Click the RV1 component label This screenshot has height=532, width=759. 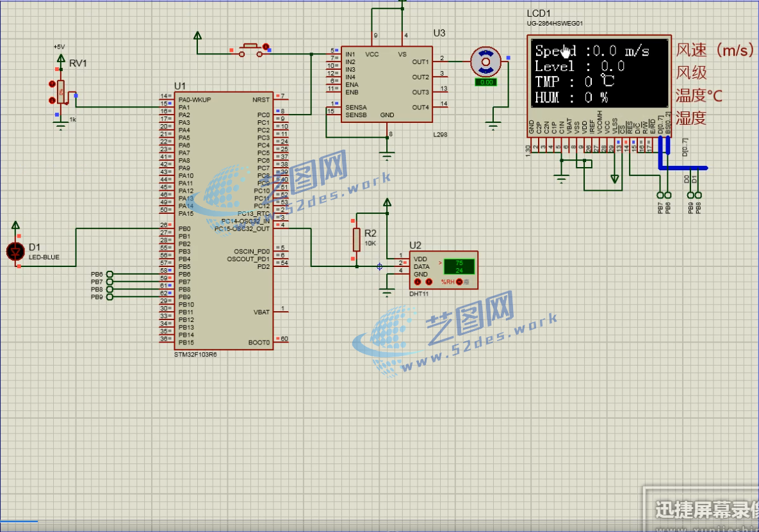click(x=78, y=63)
